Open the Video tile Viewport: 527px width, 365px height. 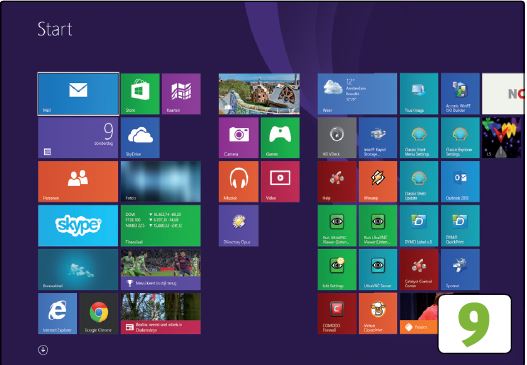point(280,181)
